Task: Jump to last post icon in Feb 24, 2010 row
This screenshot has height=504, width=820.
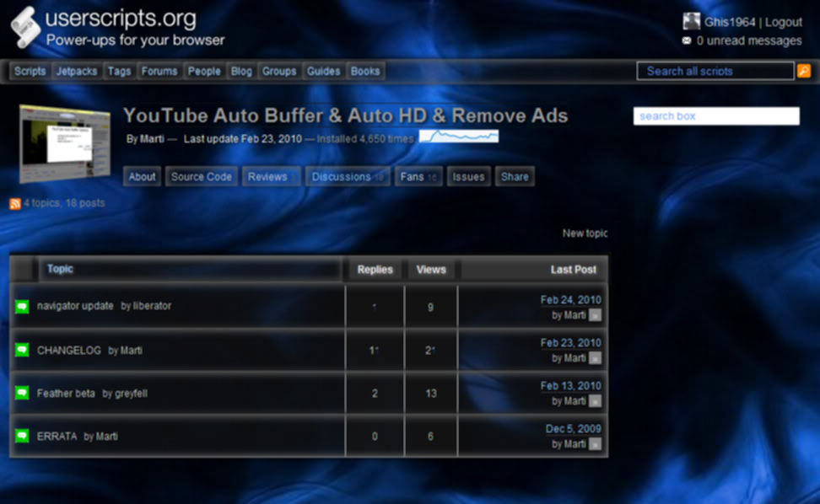Action: (x=595, y=315)
